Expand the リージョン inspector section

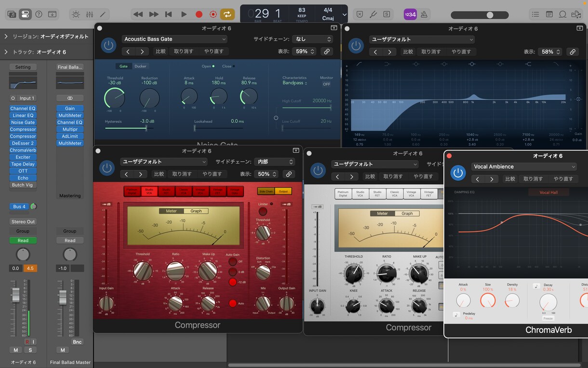6,36
